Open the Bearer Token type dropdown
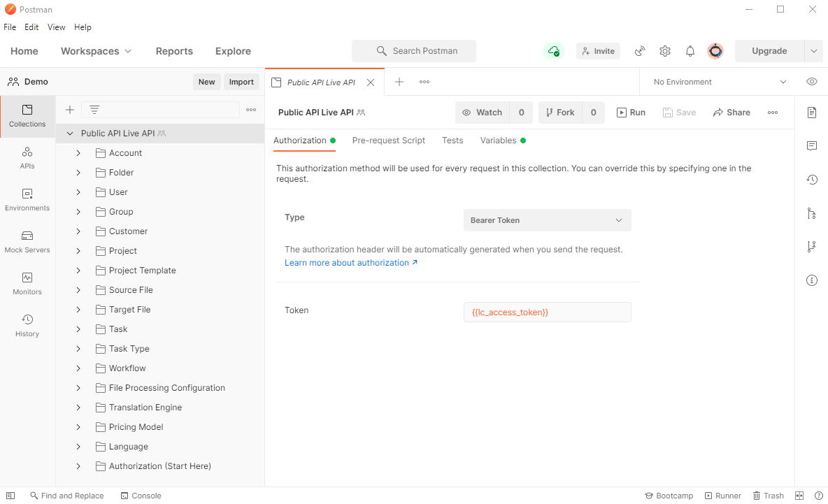The height and width of the screenshot is (504, 828). [x=547, y=220]
